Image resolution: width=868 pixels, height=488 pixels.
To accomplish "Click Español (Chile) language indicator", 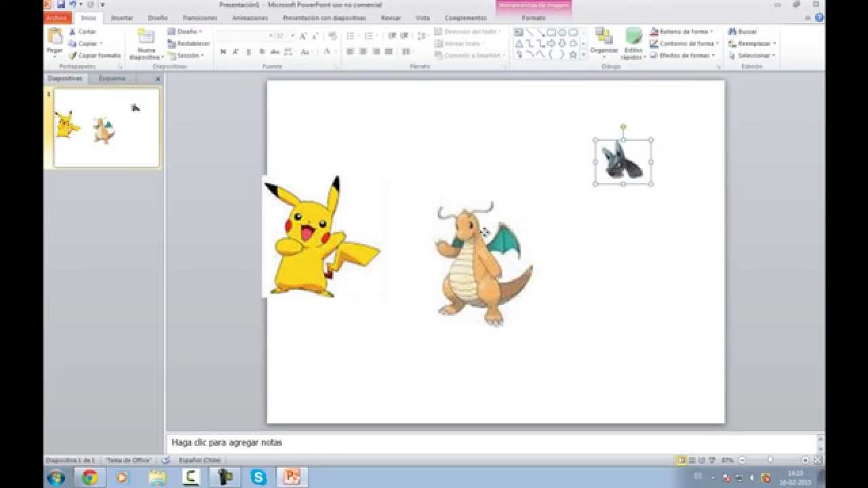I will [x=200, y=460].
